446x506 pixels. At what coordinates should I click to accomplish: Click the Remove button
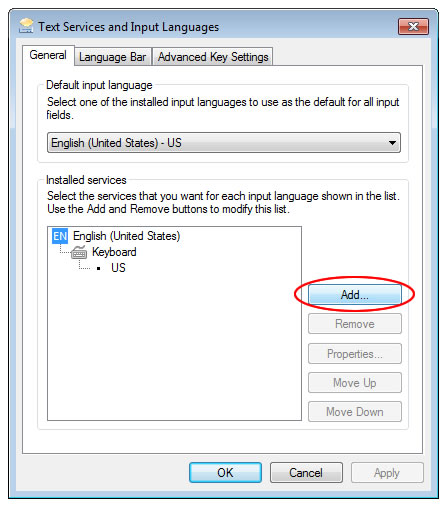pos(355,324)
